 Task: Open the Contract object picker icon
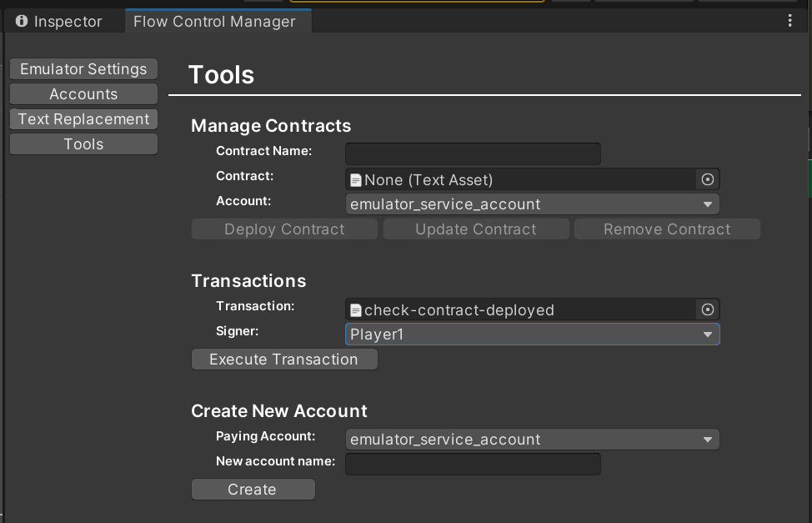coord(707,179)
